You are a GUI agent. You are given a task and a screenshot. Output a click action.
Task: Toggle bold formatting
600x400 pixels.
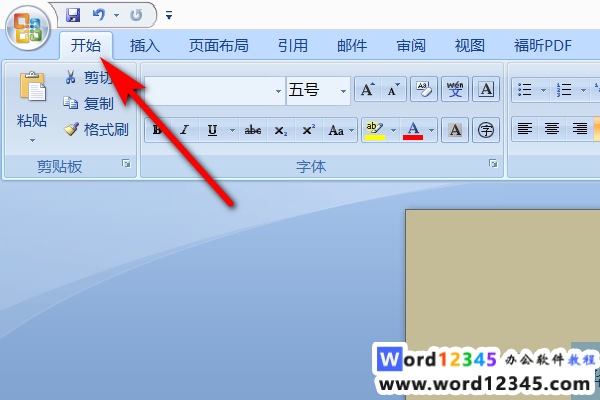point(158,130)
